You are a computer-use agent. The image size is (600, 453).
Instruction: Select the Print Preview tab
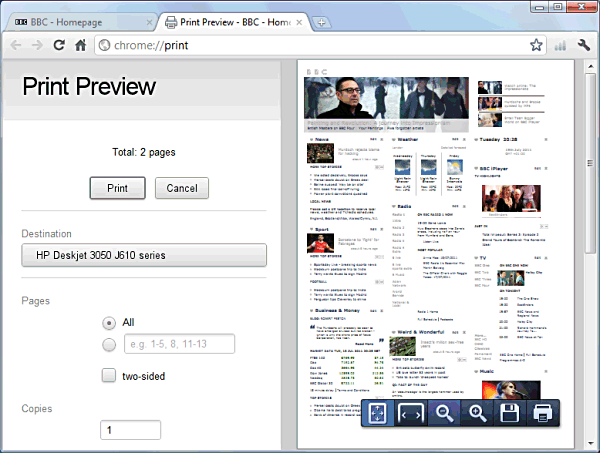tap(233, 22)
